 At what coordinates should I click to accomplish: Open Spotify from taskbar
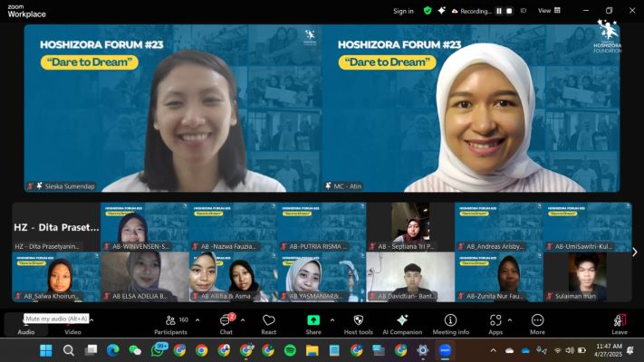290,350
